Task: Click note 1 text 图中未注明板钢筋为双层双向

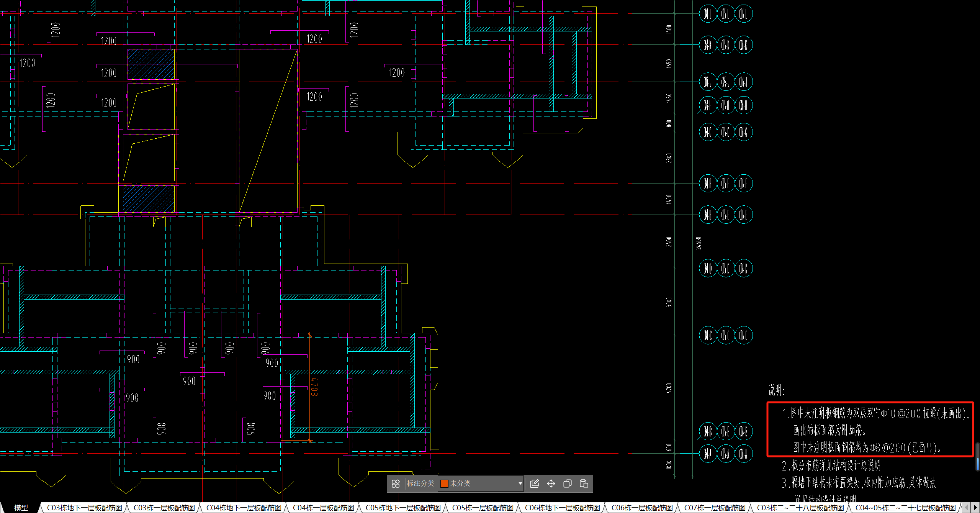Action: click(876, 413)
